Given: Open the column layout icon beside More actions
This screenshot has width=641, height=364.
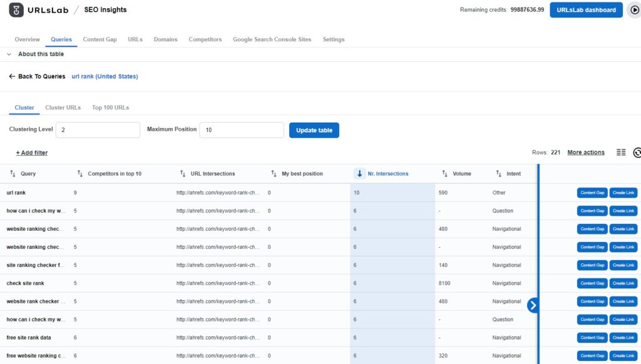Looking at the screenshot, I should [621, 152].
